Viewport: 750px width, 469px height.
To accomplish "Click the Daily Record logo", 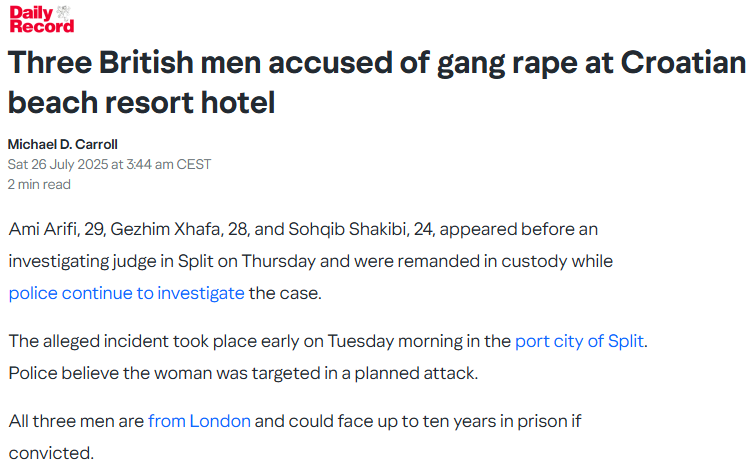I will tap(41, 19).
